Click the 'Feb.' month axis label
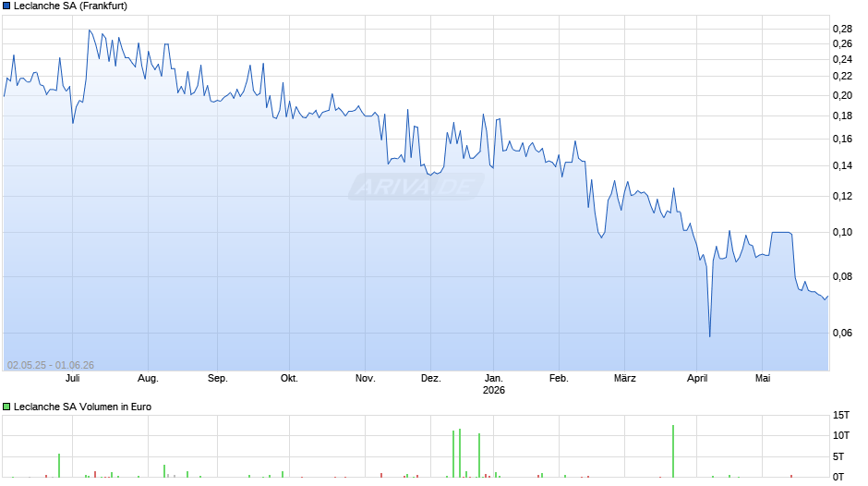Viewport: 868px width, 486px height. 559,379
